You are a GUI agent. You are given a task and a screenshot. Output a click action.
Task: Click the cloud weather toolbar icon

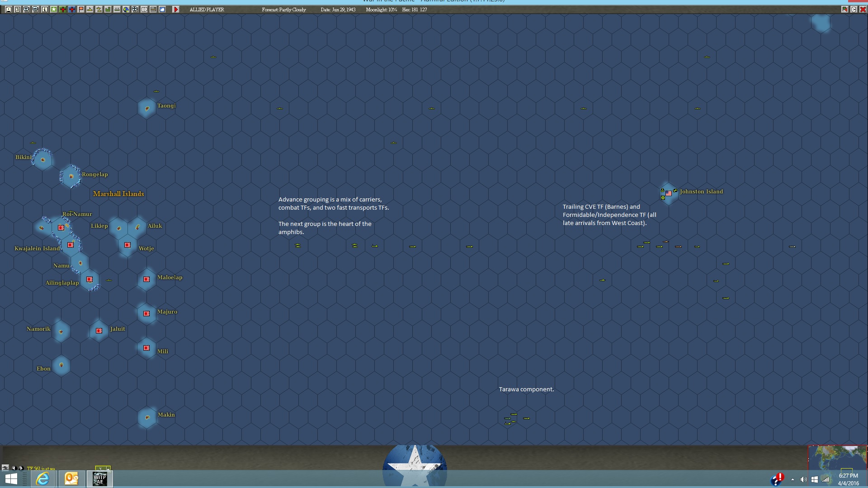tap(162, 9)
